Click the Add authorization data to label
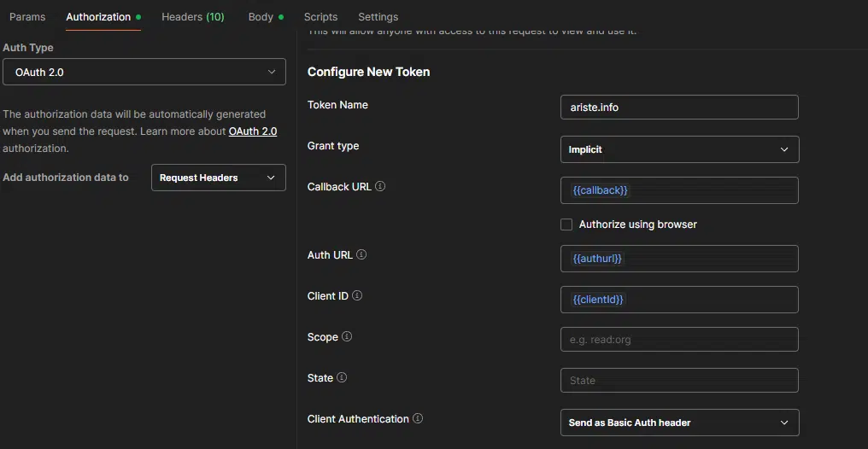The height and width of the screenshot is (449, 868). click(65, 178)
